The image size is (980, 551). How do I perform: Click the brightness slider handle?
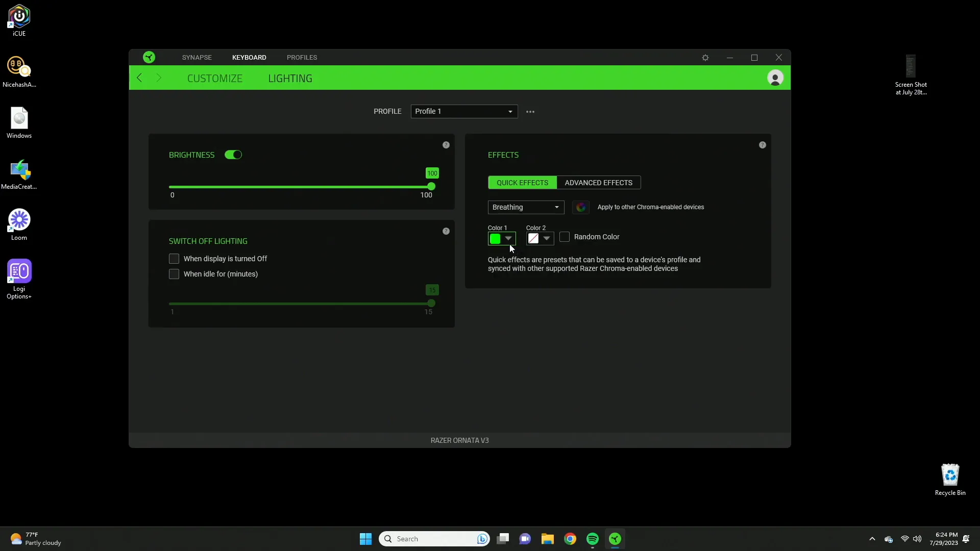pyautogui.click(x=431, y=187)
